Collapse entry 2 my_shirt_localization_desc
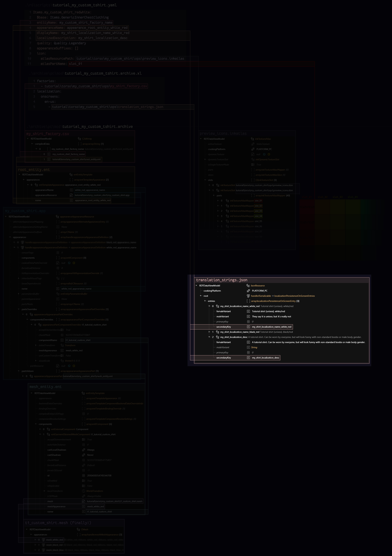392x556 pixels. (x=209, y=337)
